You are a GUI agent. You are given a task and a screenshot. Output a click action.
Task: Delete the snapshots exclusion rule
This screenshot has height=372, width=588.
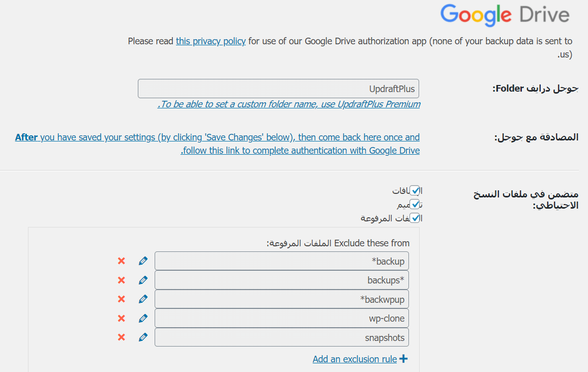(121, 337)
